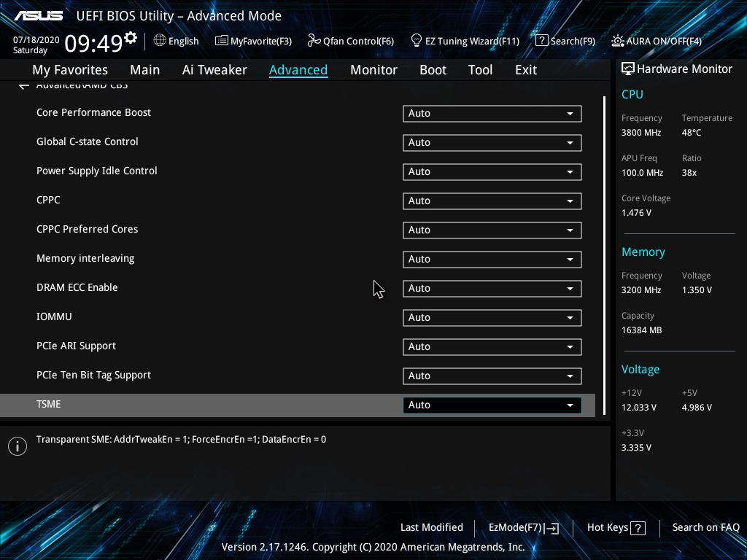This screenshot has width=747, height=560.
Task: Select PCIe ARI Support label
Action: tap(76, 346)
